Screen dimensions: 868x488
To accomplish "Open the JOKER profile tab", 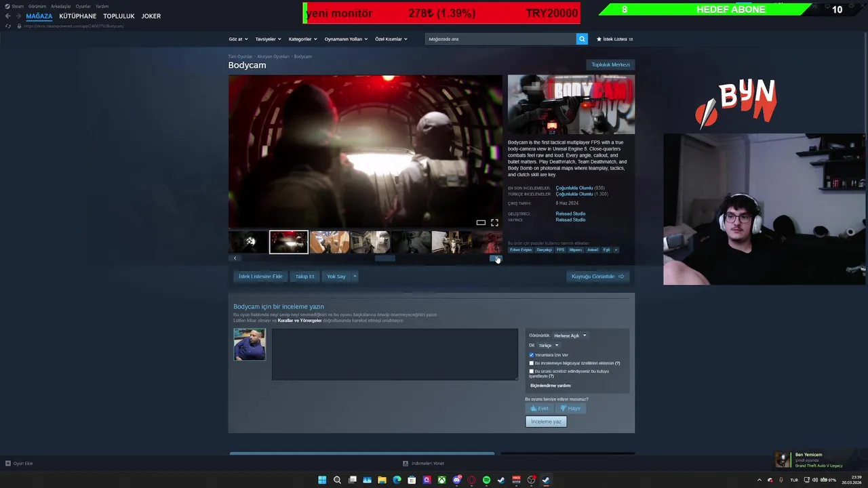I will pyautogui.click(x=151, y=16).
